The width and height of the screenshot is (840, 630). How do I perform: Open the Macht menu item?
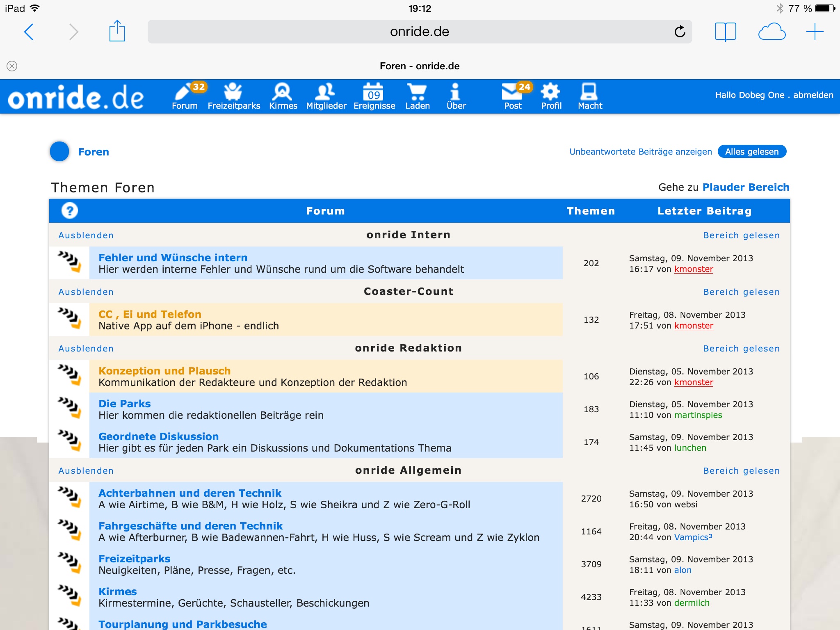589,96
